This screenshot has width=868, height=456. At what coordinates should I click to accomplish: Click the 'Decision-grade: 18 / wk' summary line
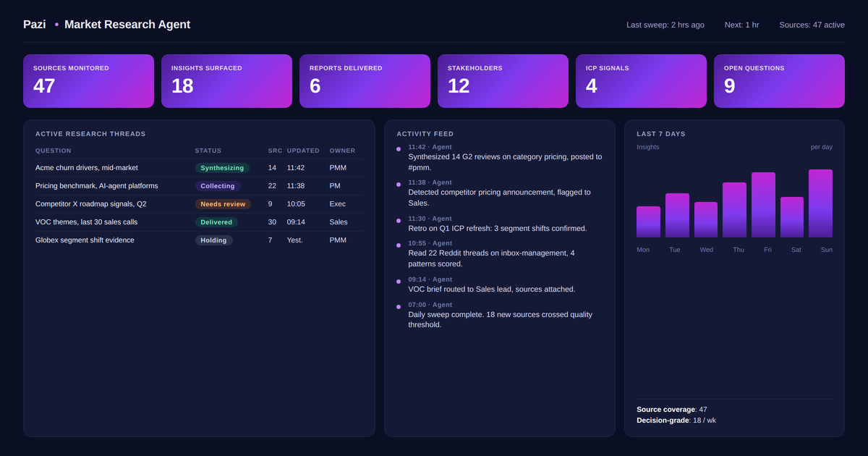click(676, 421)
